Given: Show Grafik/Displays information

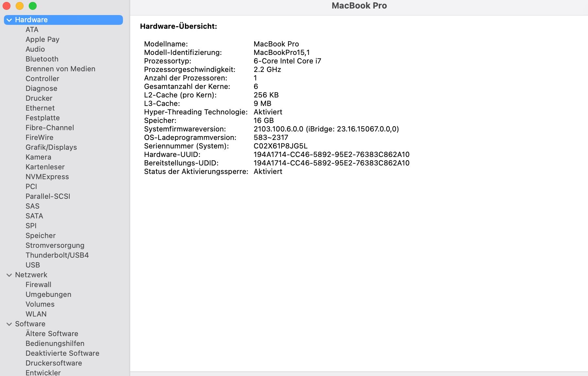Looking at the screenshot, I should (51, 147).
